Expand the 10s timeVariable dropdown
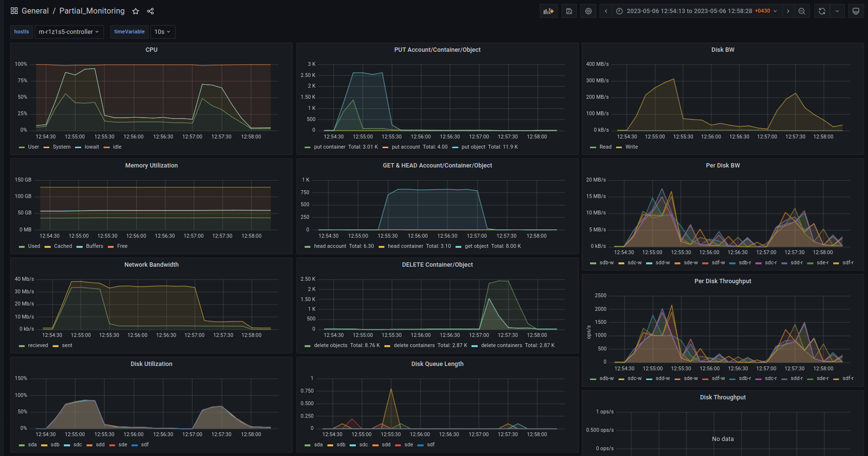Viewport: 868px width, 456px height. [x=162, y=32]
